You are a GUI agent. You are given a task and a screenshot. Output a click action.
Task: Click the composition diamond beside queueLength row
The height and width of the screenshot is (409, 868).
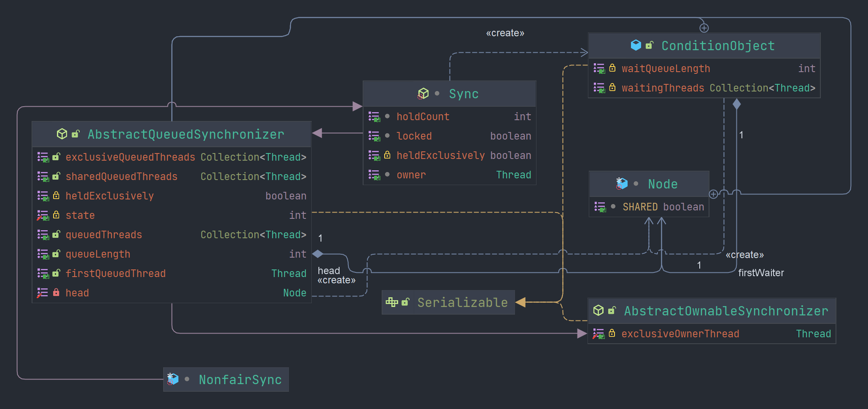(318, 254)
